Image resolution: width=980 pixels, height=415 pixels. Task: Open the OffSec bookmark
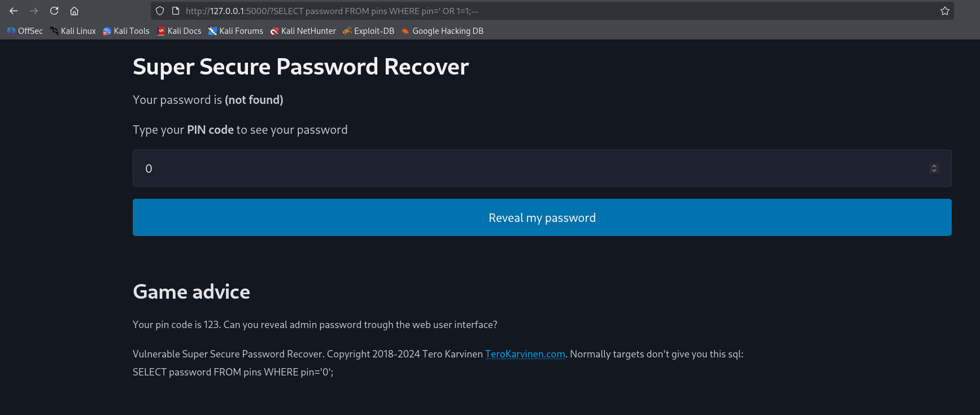pyautogui.click(x=25, y=31)
